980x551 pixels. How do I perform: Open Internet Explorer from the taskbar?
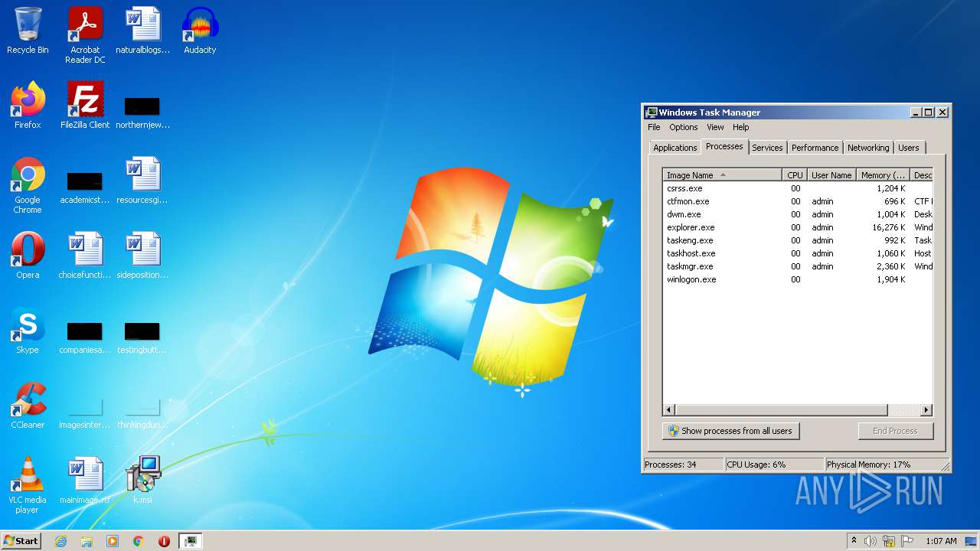(60, 541)
